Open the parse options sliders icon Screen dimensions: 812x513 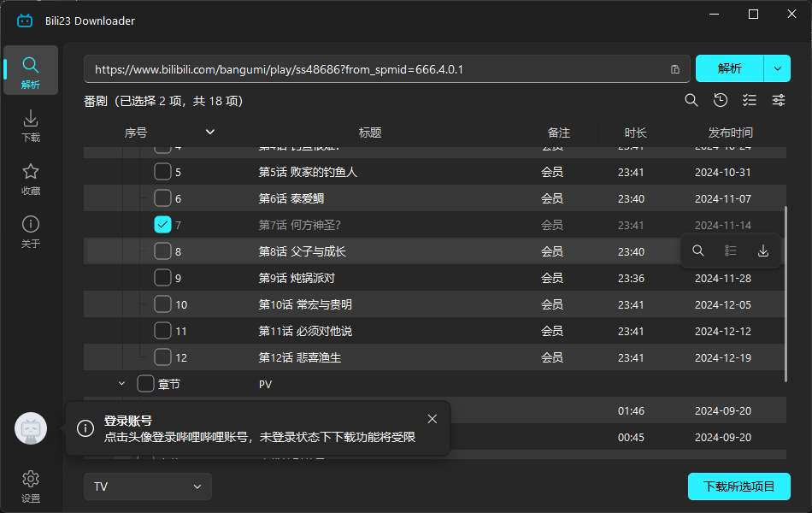(x=779, y=100)
